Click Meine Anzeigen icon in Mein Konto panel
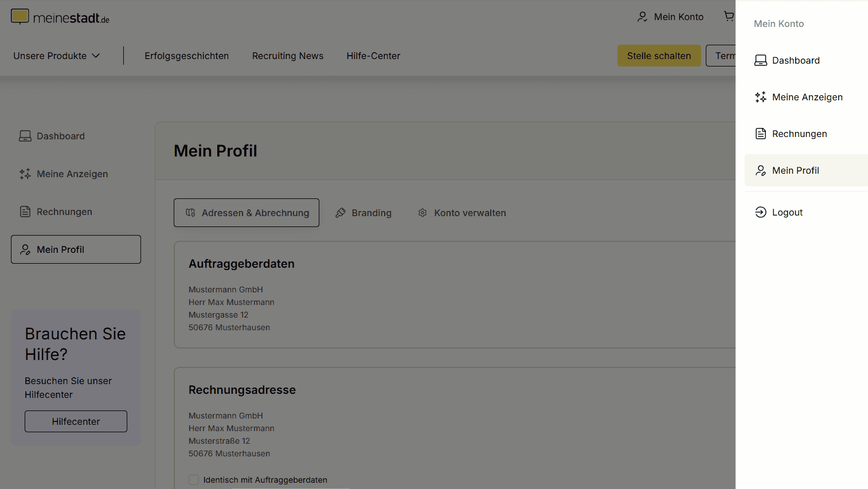868x489 pixels. 761,97
